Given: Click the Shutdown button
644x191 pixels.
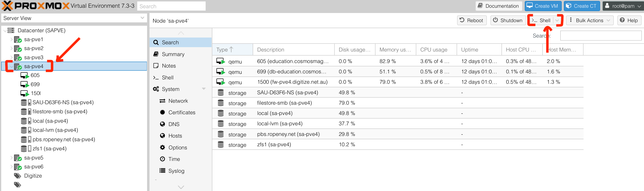Looking at the screenshot, I should (x=508, y=20).
